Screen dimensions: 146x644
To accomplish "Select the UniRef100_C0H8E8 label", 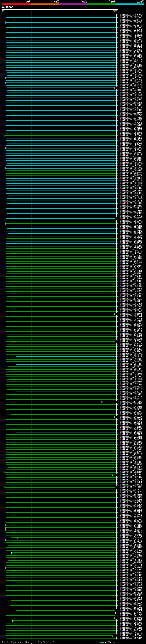I will coord(131,128).
